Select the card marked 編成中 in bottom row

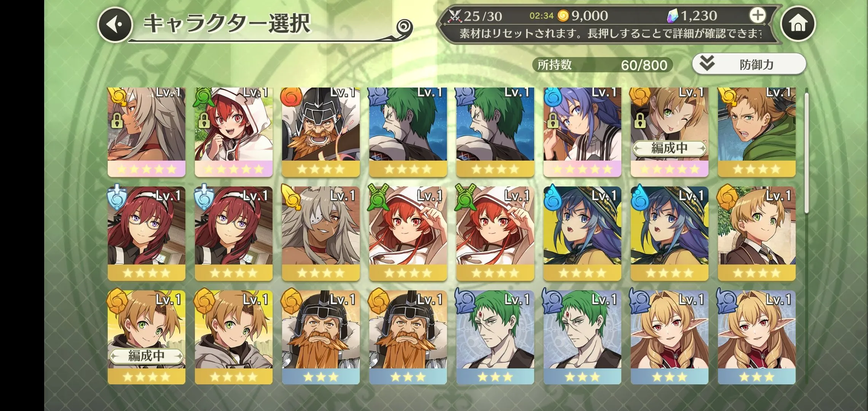147,337
